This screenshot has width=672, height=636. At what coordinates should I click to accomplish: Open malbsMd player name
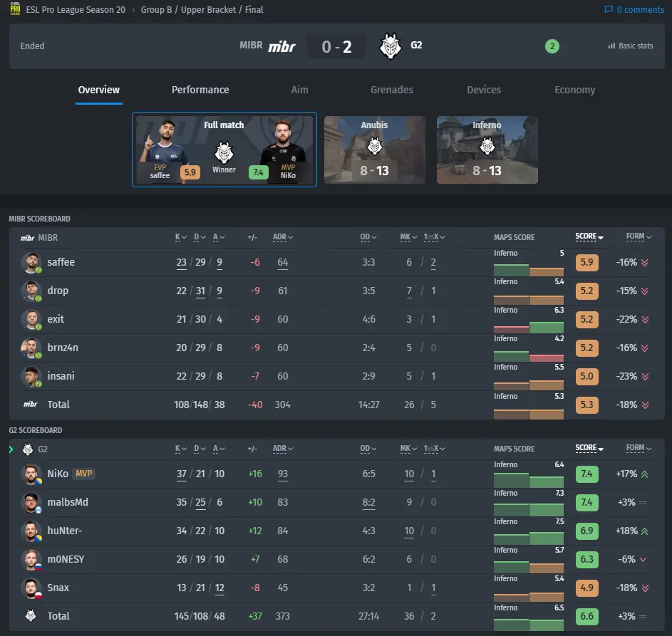[68, 502]
